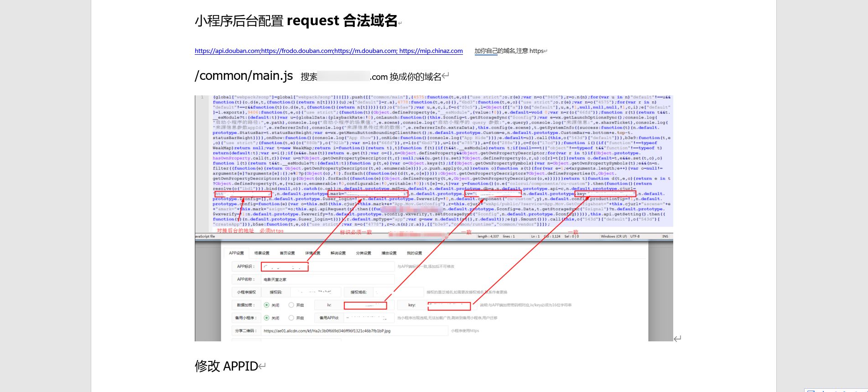Click the text '.com 换成你的域名'
The width and height of the screenshot is (868, 392).
tap(405, 77)
